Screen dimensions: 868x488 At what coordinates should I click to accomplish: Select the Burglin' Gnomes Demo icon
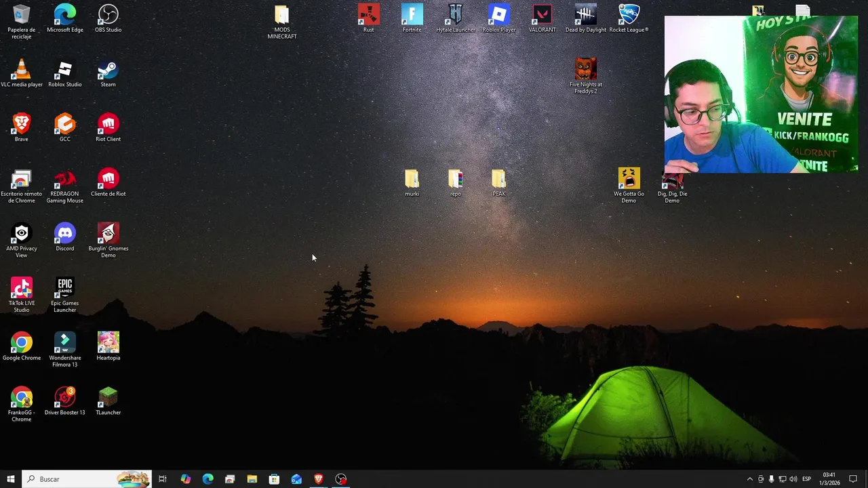click(x=108, y=241)
